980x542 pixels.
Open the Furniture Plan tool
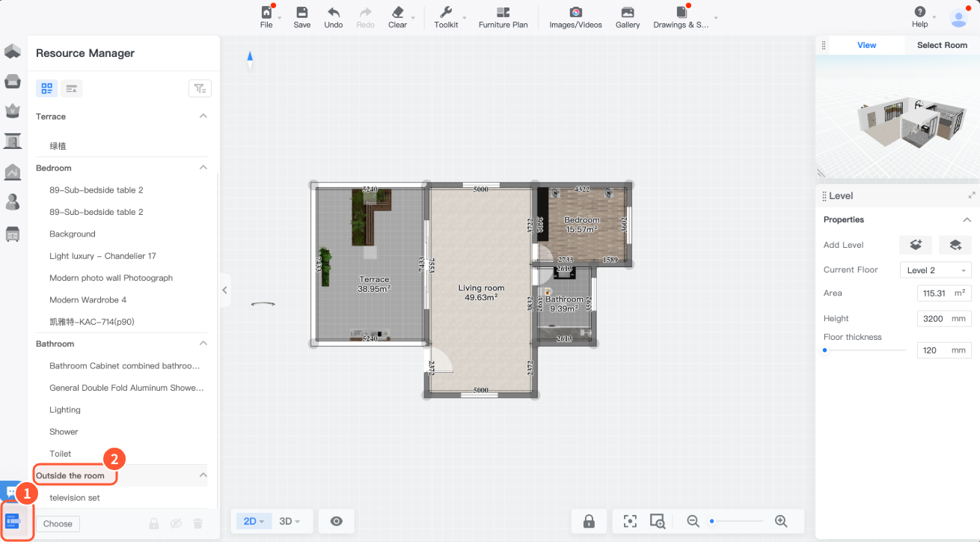pyautogui.click(x=503, y=16)
